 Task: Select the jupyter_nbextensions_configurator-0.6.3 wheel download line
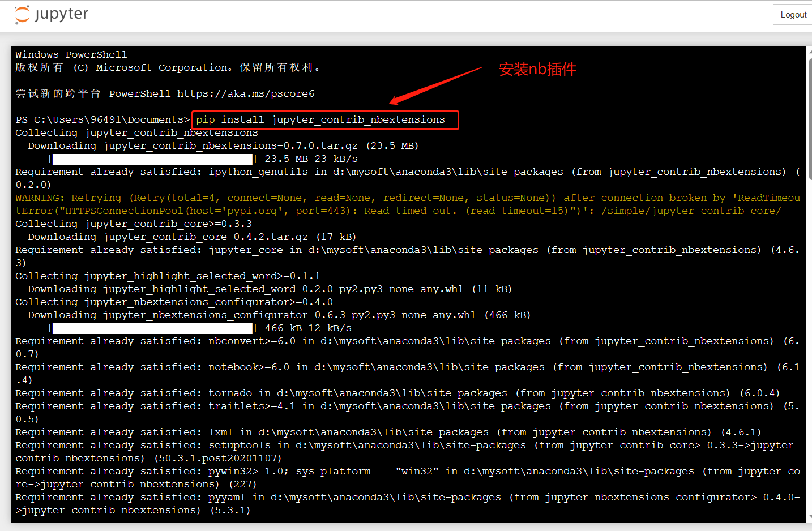[279, 315]
